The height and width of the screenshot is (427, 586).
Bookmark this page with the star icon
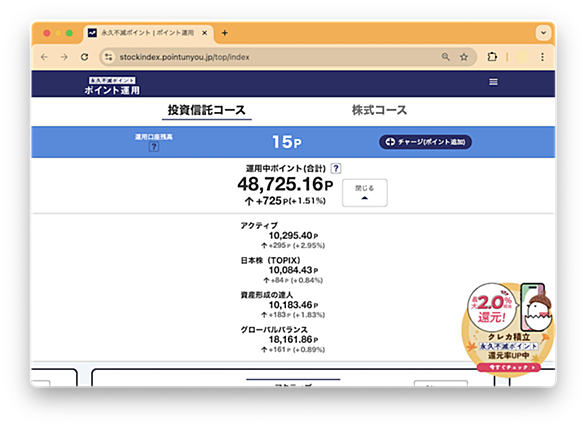tap(464, 57)
